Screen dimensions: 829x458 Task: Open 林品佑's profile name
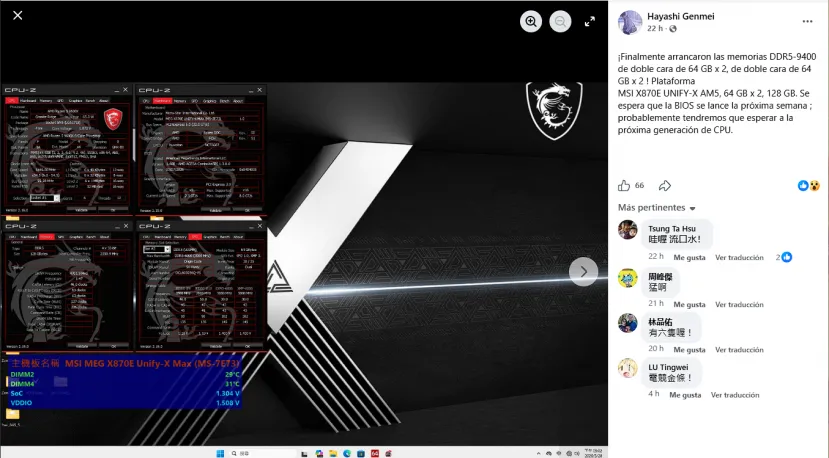[x=660, y=322]
